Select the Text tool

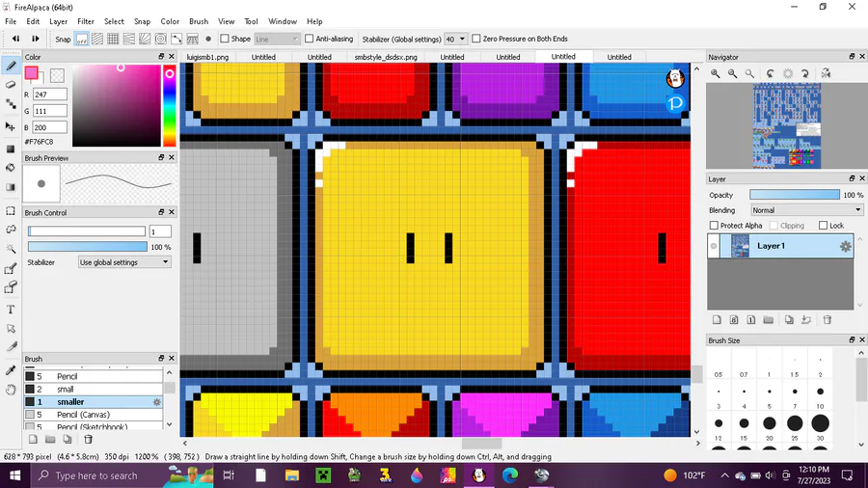coord(11,310)
